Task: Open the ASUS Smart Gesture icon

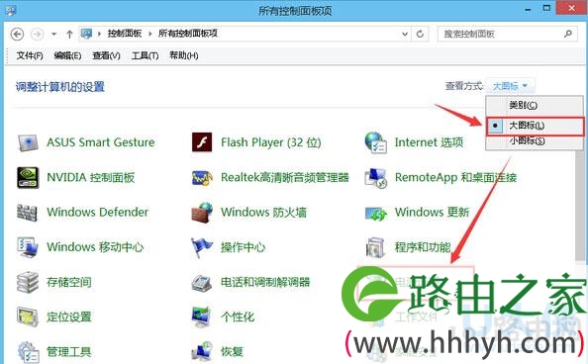Action: click(28, 142)
